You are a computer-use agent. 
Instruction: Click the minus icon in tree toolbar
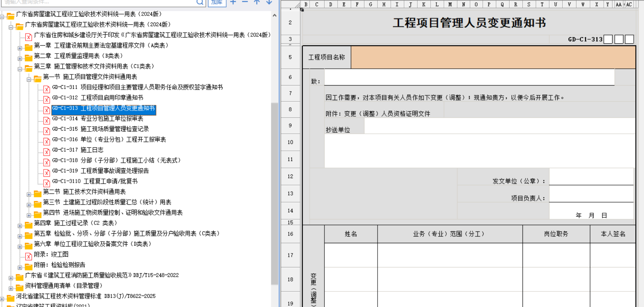coord(245,2)
